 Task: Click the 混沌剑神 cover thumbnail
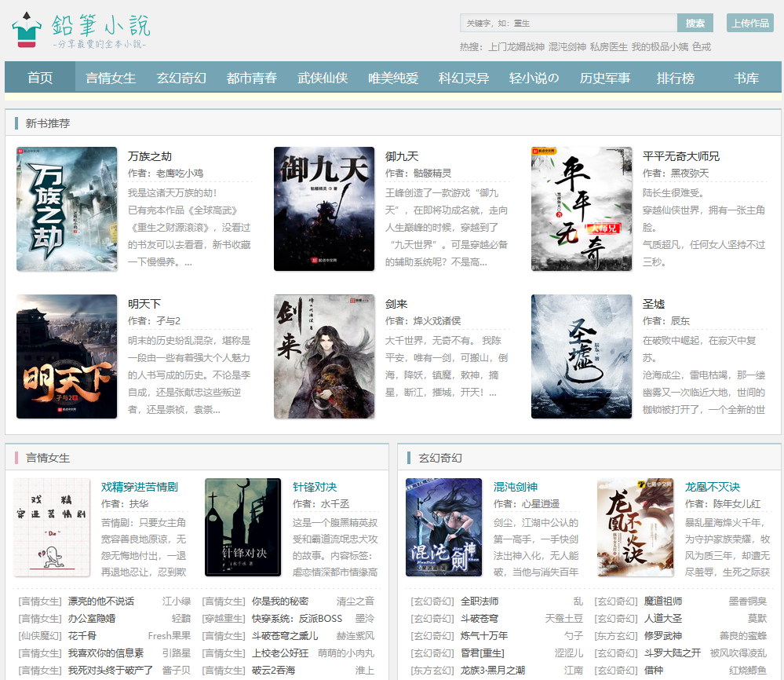coord(443,527)
